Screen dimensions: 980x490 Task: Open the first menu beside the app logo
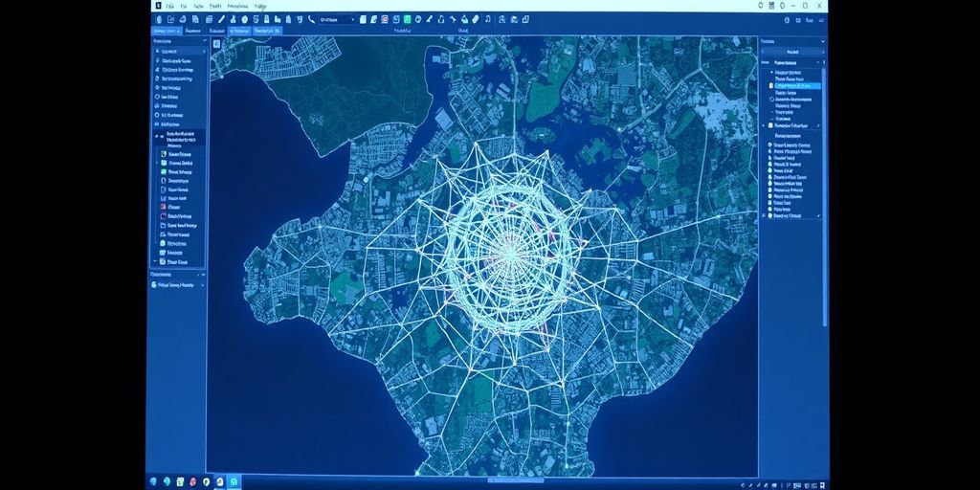(x=170, y=6)
